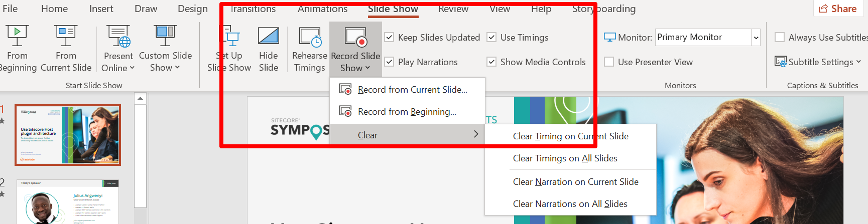Select slide 2 thumbnail in panel

click(68, 201)
